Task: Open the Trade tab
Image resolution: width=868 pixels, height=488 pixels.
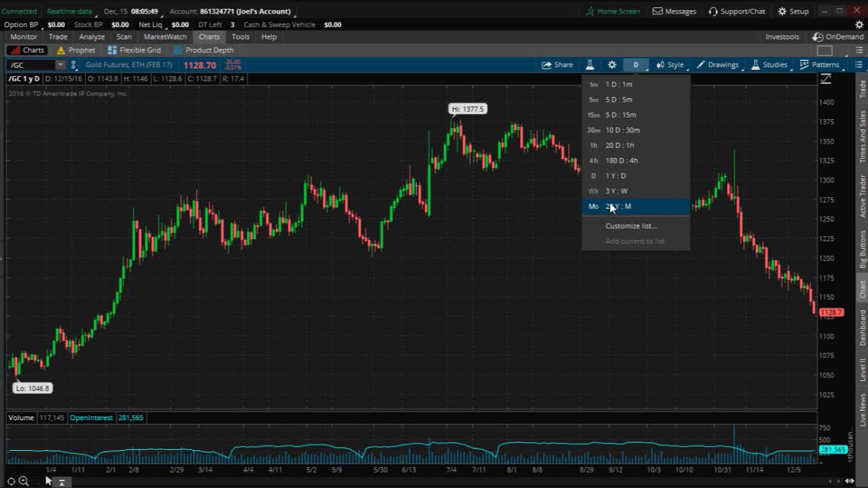Action: pos(58,37)
